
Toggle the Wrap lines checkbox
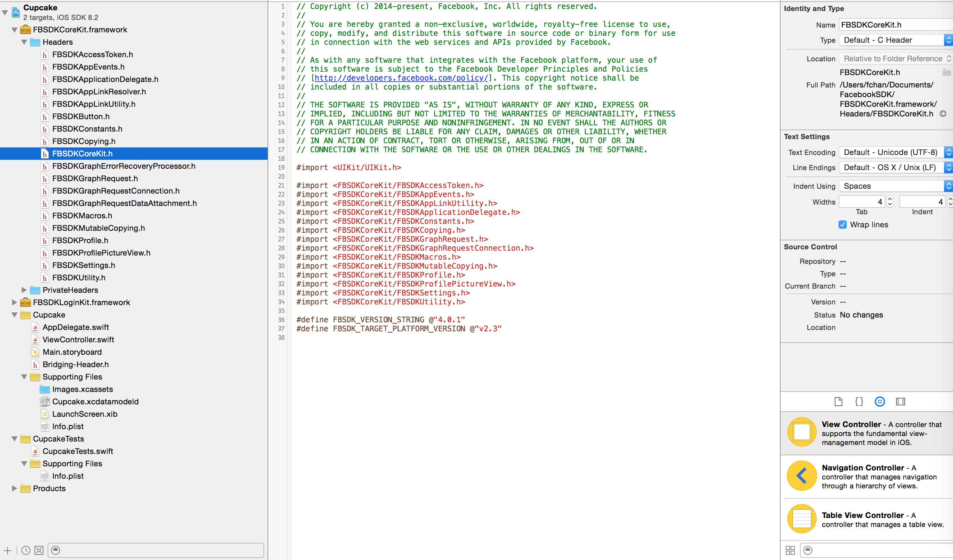click(843, 225)
